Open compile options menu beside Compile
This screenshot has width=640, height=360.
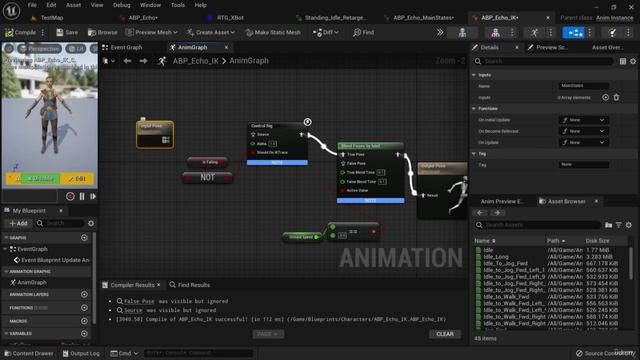pyautogui.click(x=43, y=32)
